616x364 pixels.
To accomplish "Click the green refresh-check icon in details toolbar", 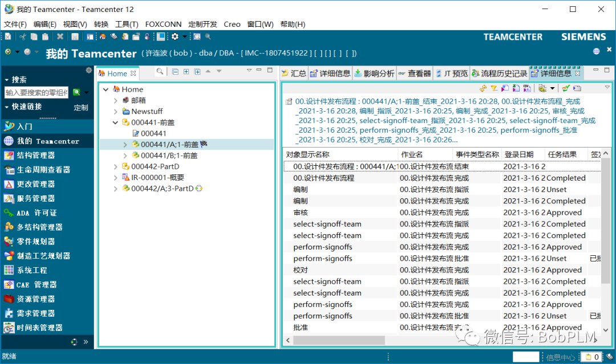I will pyautogui.click(x=566, y=88).
